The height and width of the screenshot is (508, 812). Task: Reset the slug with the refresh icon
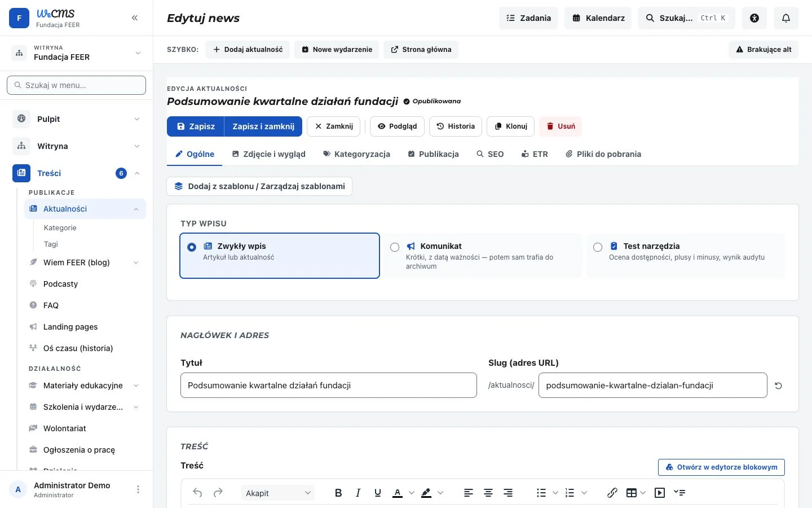(x=778, y=386)
